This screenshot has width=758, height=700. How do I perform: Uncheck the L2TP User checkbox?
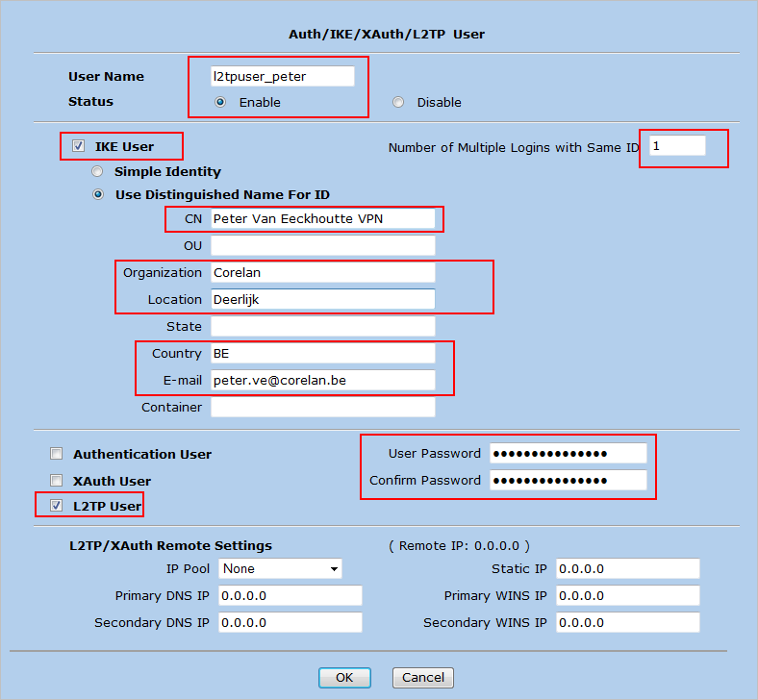[x=57, y=506]
